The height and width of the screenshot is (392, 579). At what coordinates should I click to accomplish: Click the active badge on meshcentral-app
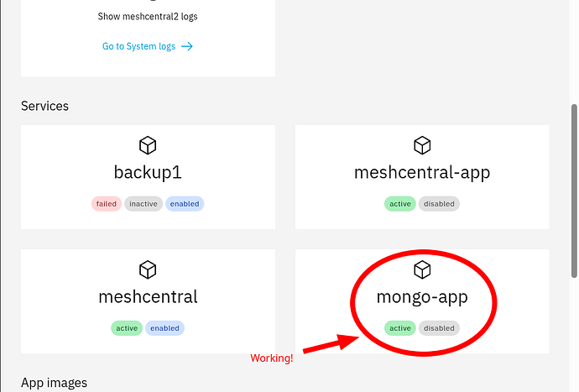click(x=400, y=204)
